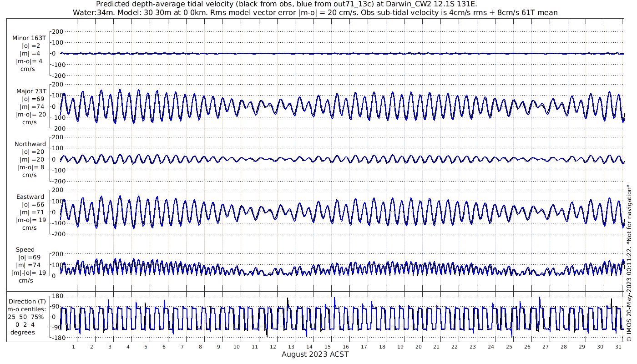
Task: Click the '200' tick of the Speed panel
Action: (57, 254)
